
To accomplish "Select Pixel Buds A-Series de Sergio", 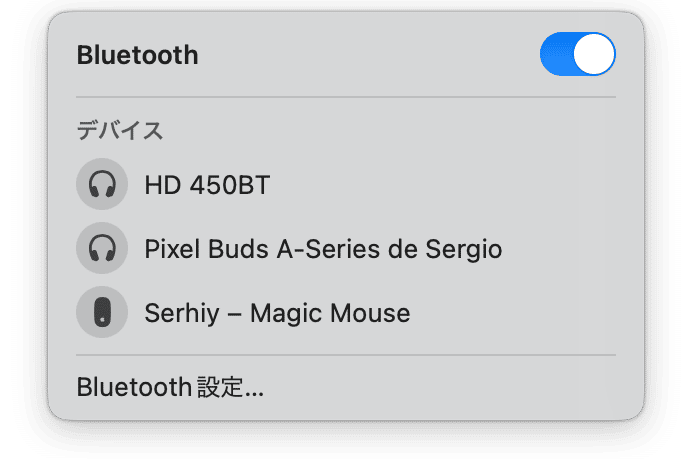I will point(346,248).
